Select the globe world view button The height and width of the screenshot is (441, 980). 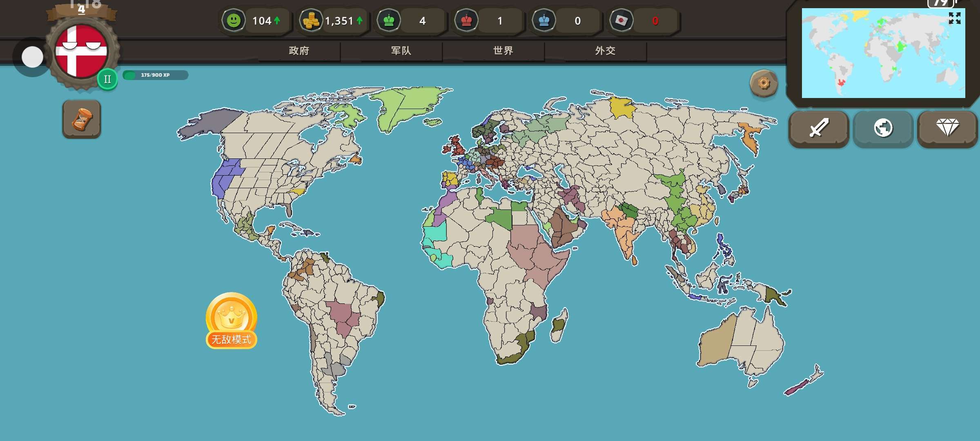pyautogui.click(x=883, y=128)
